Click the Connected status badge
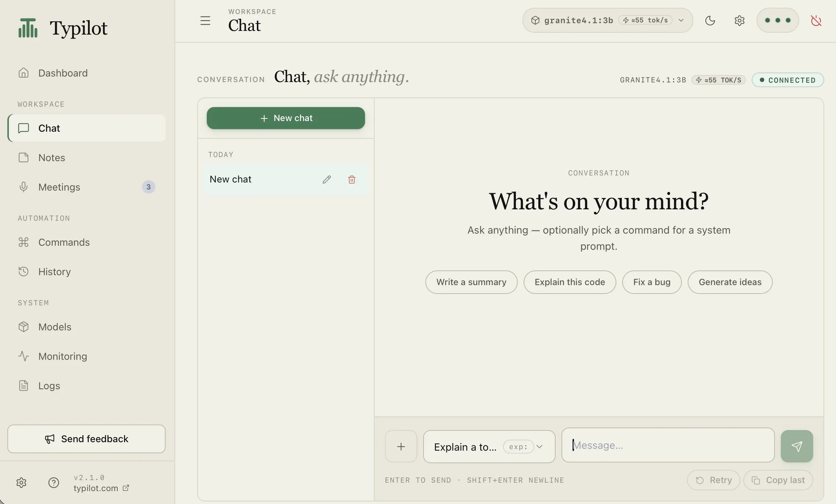This screenshot has height=504, width=836. coord(788,80)
